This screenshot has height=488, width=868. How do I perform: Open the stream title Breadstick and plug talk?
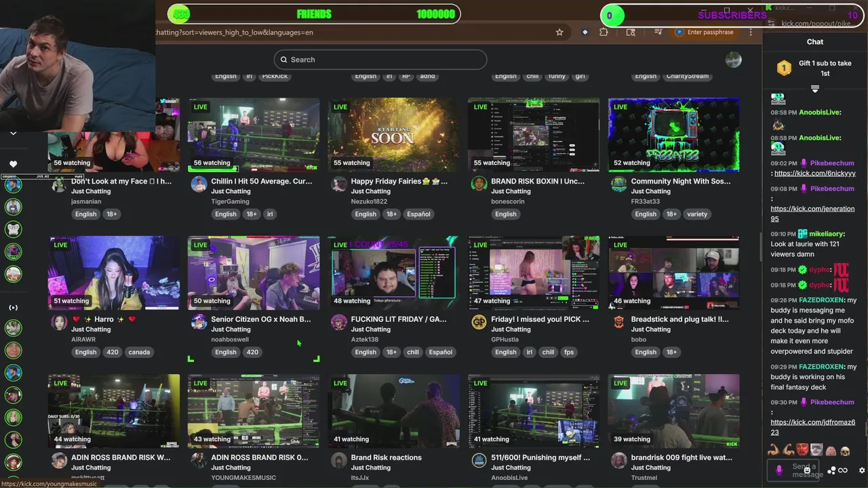tap(680, 319)
